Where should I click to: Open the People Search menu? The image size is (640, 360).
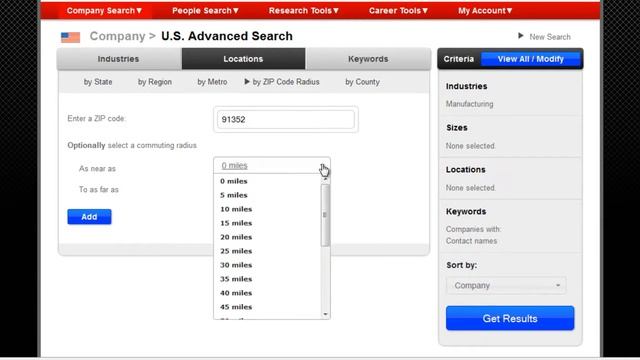205,11
